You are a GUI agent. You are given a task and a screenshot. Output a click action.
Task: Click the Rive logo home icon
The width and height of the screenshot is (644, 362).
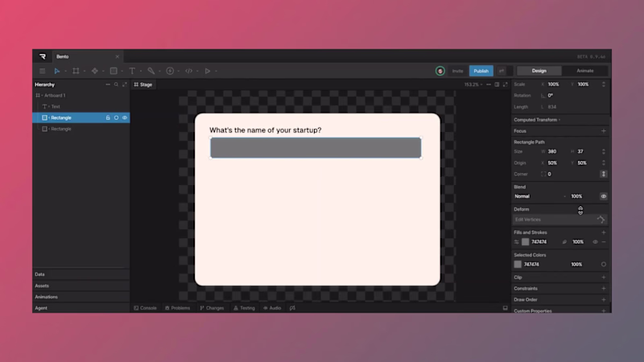pyautogui.click(x=43, y=56)
